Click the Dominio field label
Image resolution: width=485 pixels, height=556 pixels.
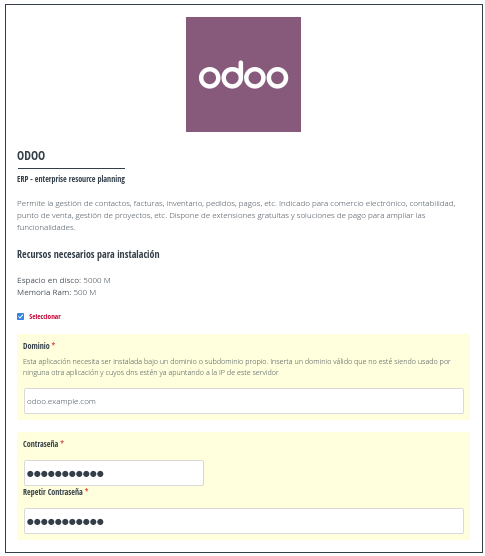point(36,346)
